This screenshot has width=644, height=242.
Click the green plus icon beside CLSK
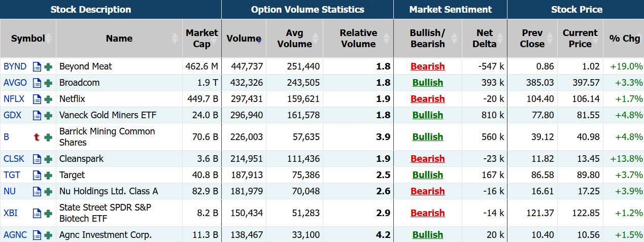point(48,159)
